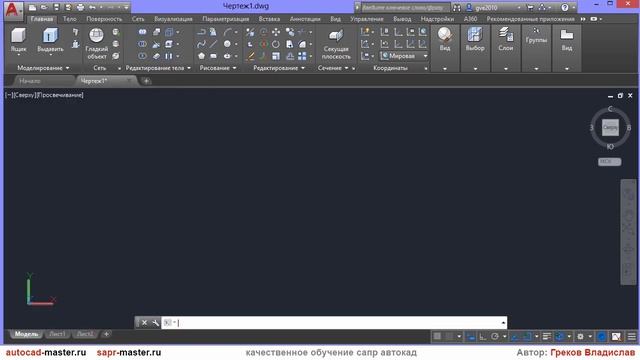Toggle lineweight display in status bar
Image resolution: width=640 pixels, height=360 pixels.
pos(547,336)
